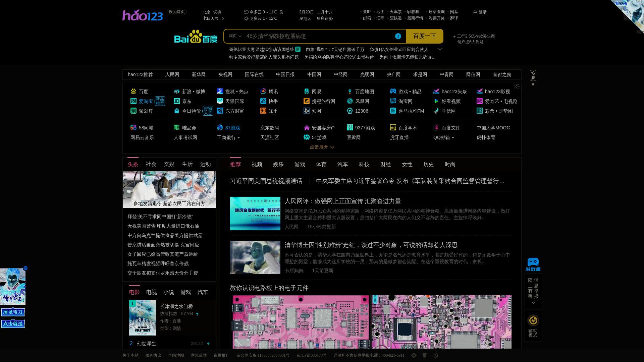Viewport: 644px width, 362px height.
Task: Open the 37游戏 link
Action: tap(232, 128)
